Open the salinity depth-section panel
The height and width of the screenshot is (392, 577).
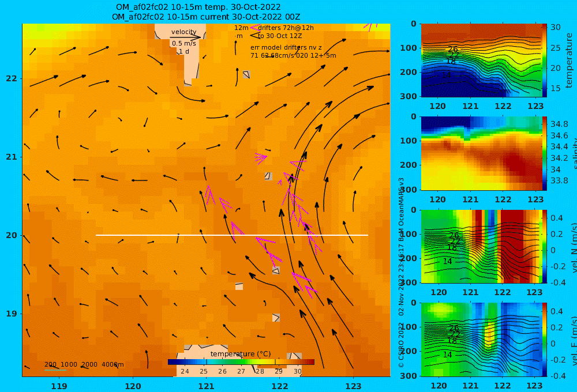(481, 153)
